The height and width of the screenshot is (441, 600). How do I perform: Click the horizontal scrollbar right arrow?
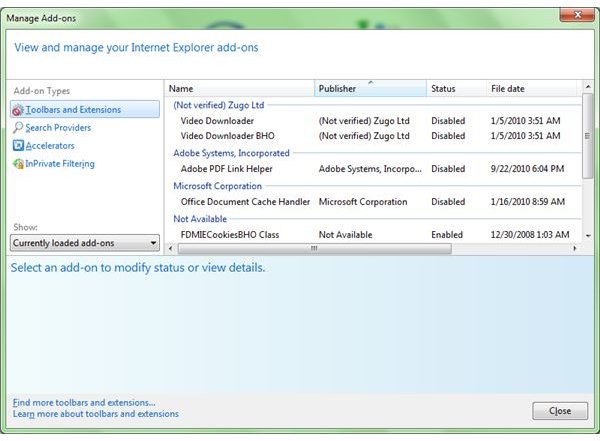pos(574,248)
